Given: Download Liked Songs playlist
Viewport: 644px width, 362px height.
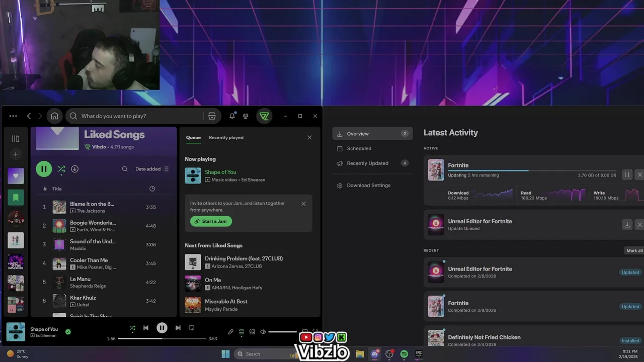Looking at the screenshot, I should coord(75,169).
